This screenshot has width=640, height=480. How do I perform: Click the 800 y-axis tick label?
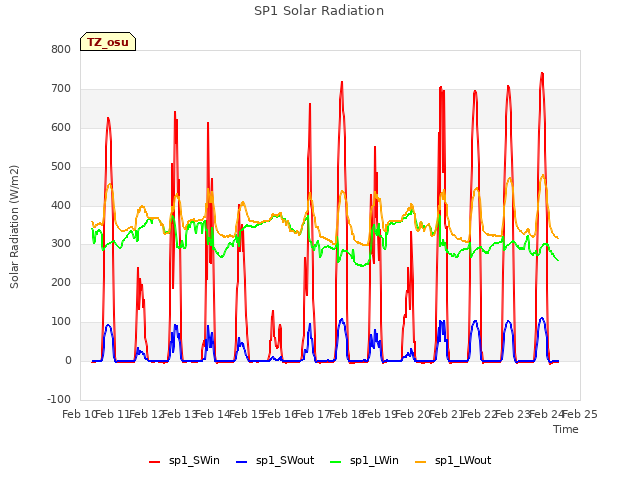[x=61, y=50]
